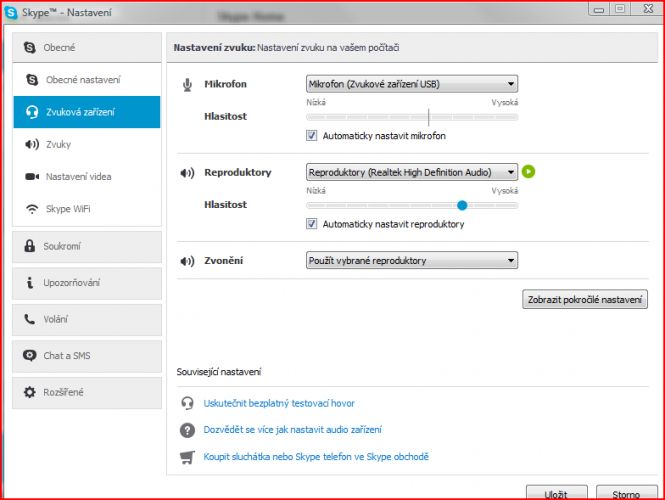The height and width of the screenshot is (500, 665).
Task: Click the headset icon by test call link
Action: (187, 403)
